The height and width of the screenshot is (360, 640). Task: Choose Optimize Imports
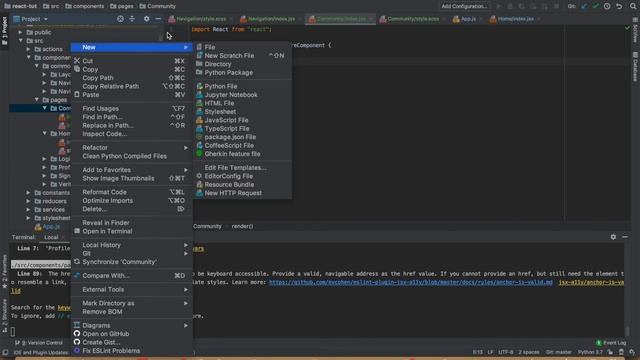pos(108,201)
